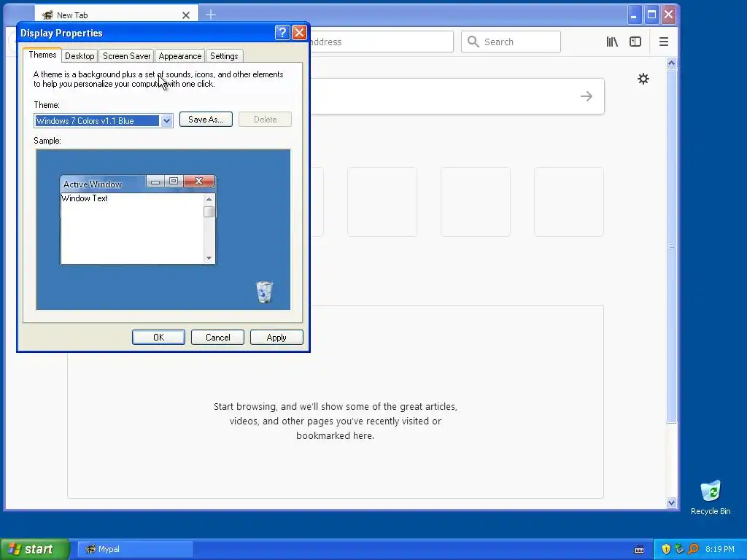The height and width of the screenshot is (560, 747).
Task: Click sample Active Window maximize button
Action: pos(174,181)
